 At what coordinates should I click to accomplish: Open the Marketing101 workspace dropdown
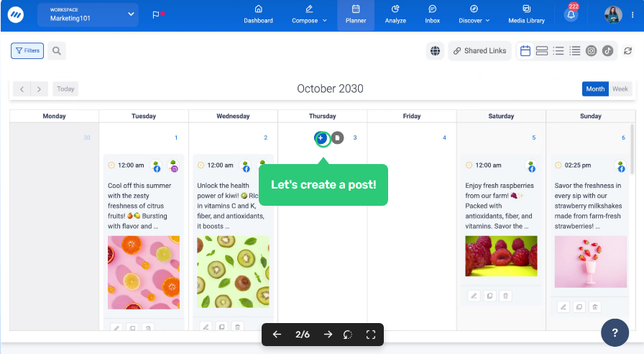pyautogui.click(x=88, y=14)
